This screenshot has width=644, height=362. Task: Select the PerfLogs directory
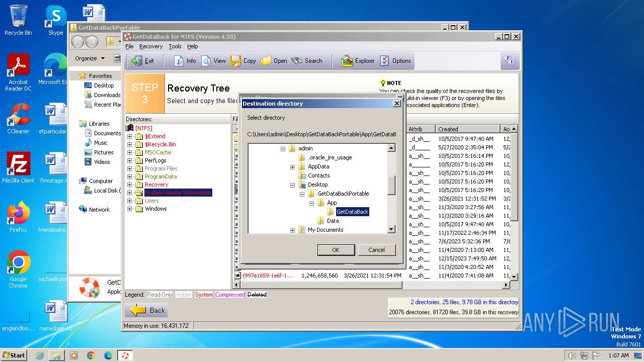coord(155,160)
